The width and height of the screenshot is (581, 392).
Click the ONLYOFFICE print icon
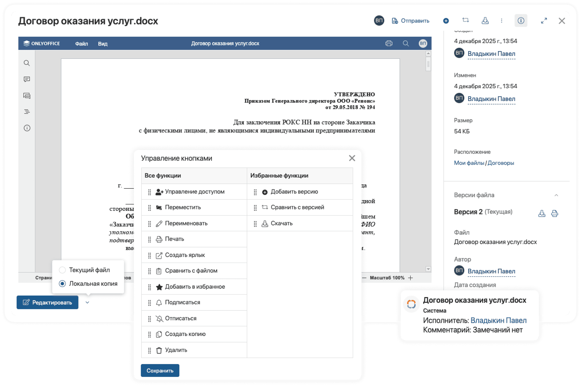click(x=389, y=44)
